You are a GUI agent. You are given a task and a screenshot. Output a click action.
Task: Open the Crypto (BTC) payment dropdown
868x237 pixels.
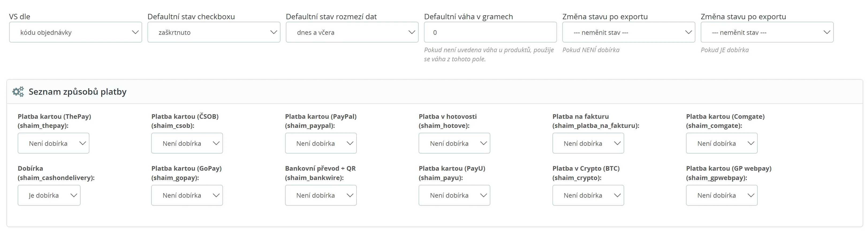tap(588, 195)
